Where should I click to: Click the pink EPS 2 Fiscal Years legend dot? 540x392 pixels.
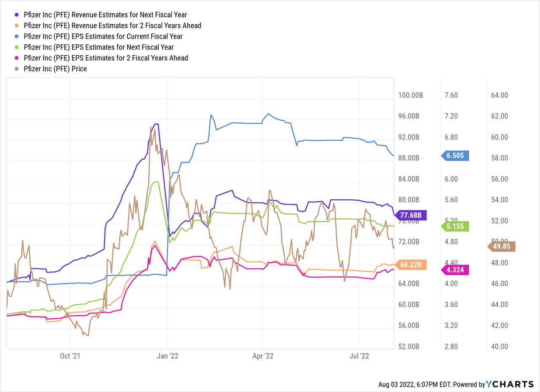click(x=16, y=58)
